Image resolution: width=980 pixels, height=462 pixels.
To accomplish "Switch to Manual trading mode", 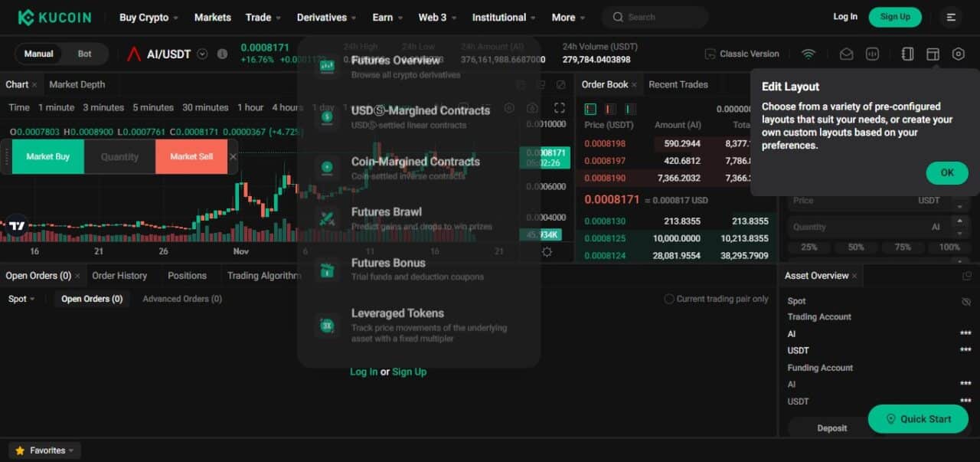I will pyautogui.click(x=38, y=54).
